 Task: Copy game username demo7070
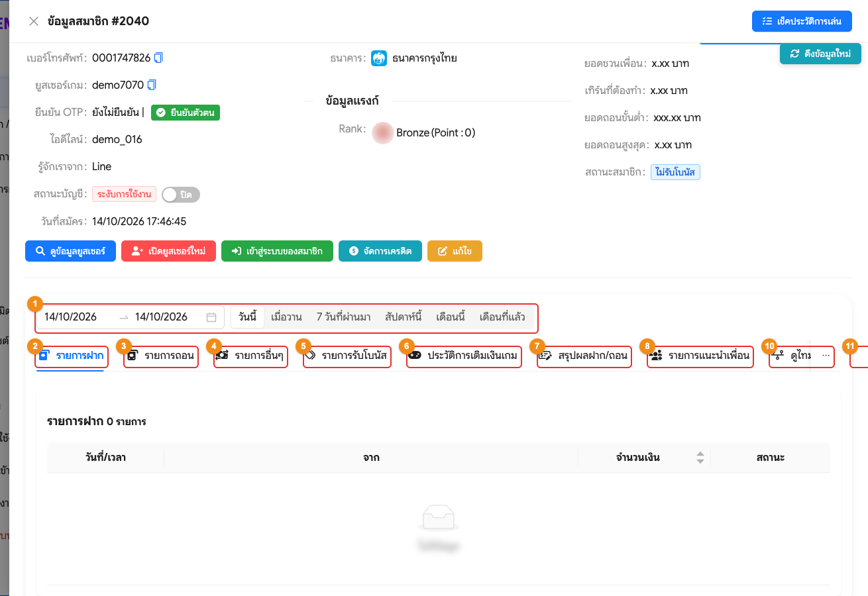point(152,85)
